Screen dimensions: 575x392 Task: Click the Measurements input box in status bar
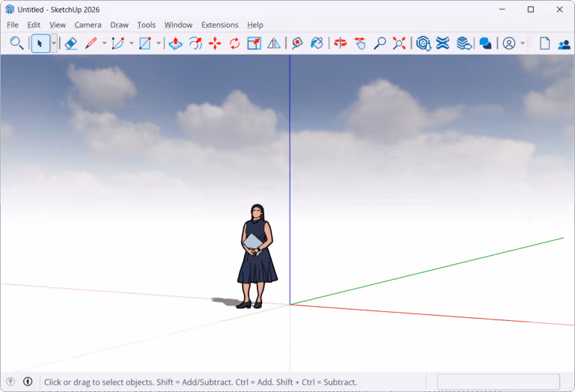click(x=499, y=382)
